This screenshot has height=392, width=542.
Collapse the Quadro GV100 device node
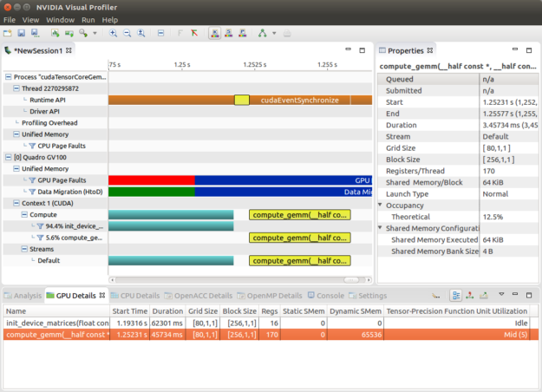(x=9, y=157)
